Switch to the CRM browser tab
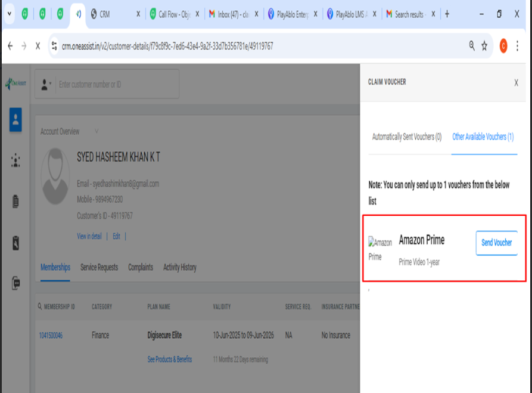The width and height of the screenshot is (532, 393). [111, 14]
